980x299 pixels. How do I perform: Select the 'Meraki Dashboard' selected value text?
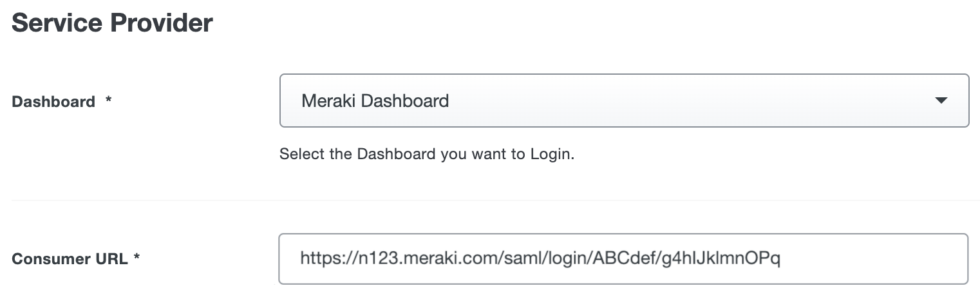375,101
